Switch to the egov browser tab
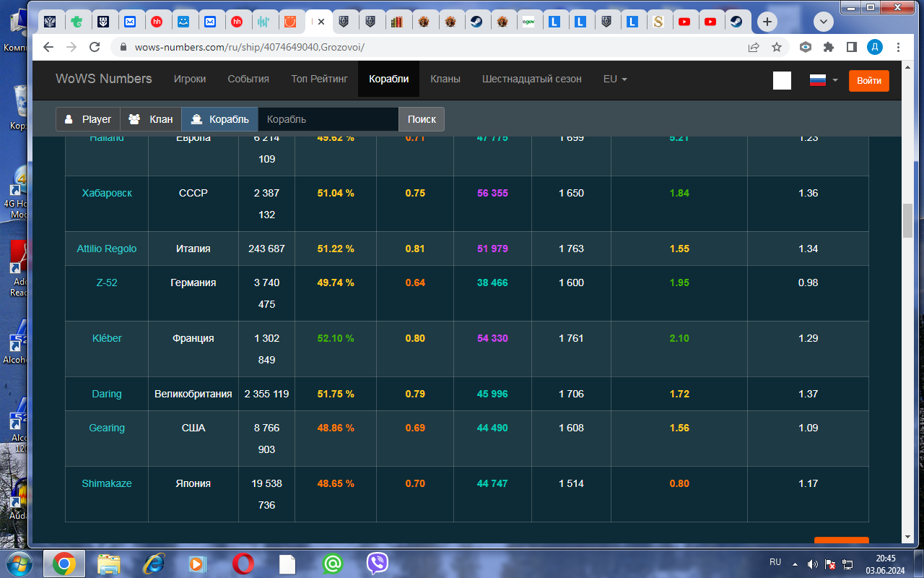924x578 pixels. pyautogui.click(x=528, y=22)
